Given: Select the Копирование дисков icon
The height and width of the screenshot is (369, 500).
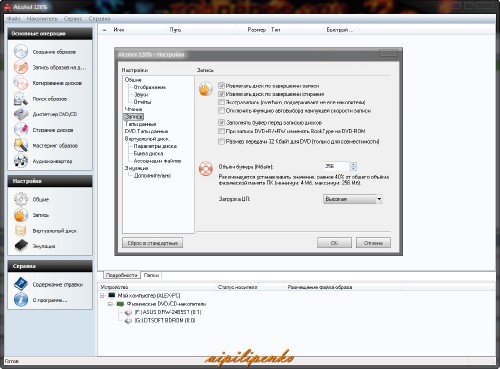Looking at the screenshot, I should tap(21, 83).
